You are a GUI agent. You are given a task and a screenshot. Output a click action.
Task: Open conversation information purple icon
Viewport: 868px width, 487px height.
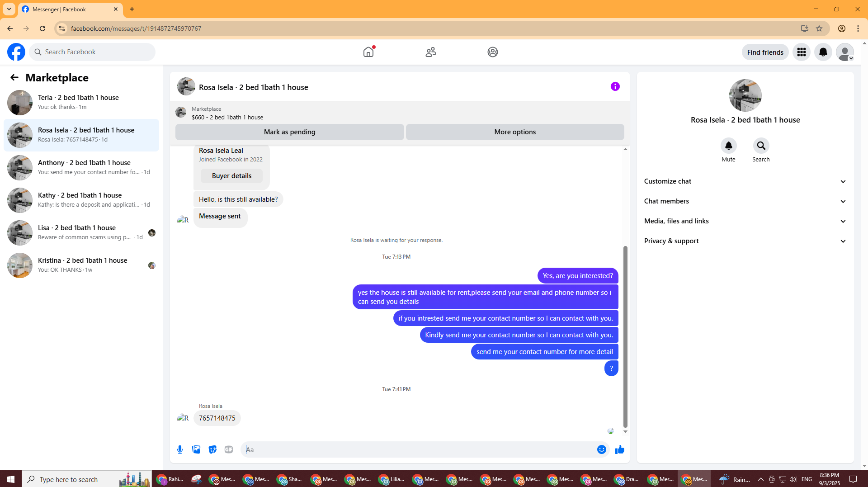[615, 86]
